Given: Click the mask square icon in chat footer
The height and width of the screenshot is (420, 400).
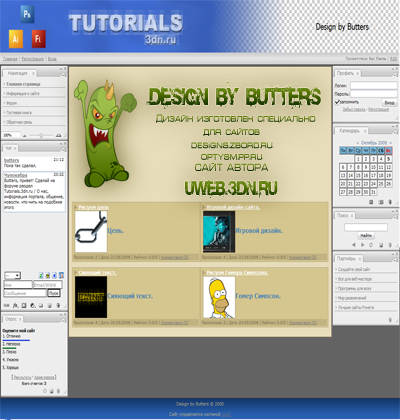Looking at the screenshot, I should (24, 305).
